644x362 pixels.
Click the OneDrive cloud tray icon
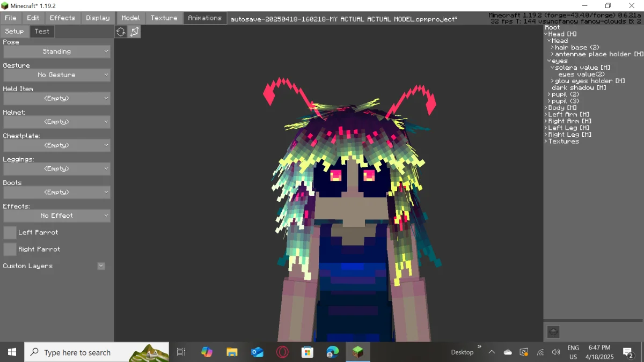pyautogui.click(x=508, y=352)
